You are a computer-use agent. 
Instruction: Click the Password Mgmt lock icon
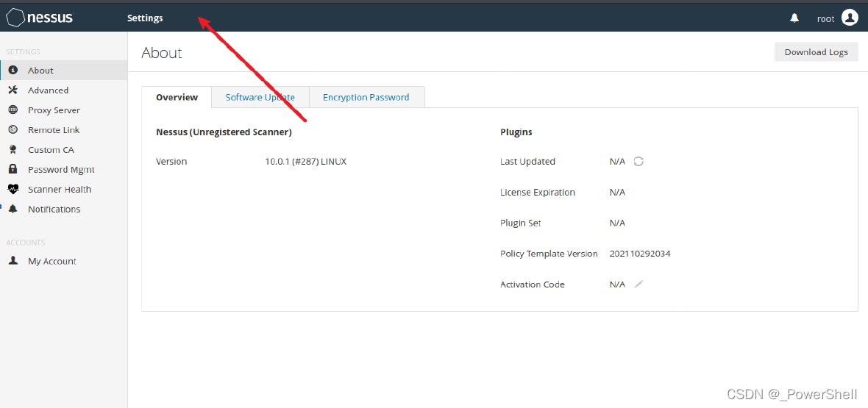(x=13, y=169)
